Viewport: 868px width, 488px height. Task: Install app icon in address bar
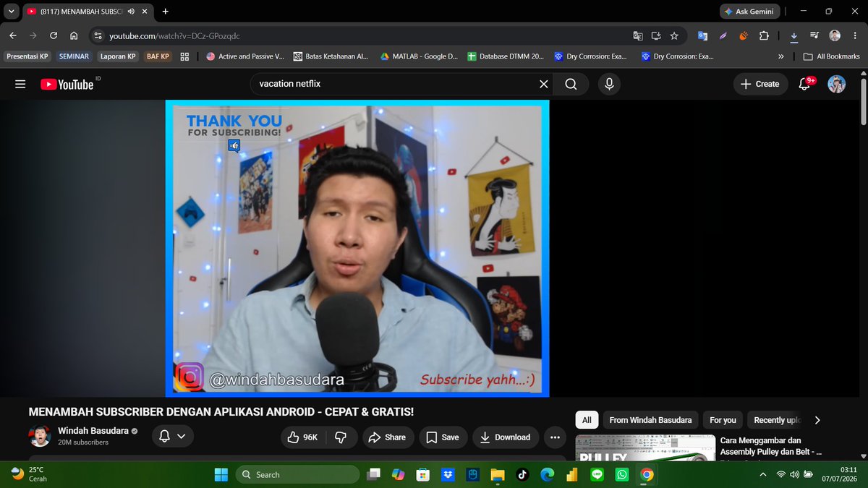click(656, 35)
